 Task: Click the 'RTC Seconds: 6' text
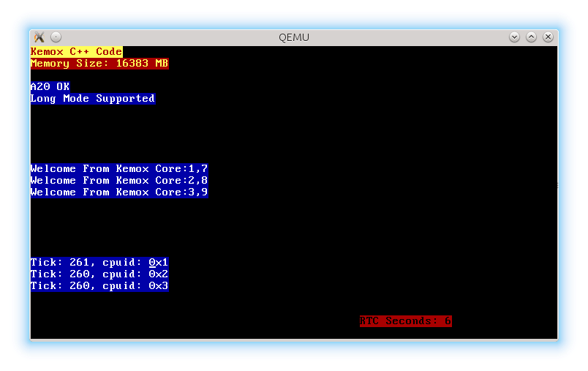(406, 321)
